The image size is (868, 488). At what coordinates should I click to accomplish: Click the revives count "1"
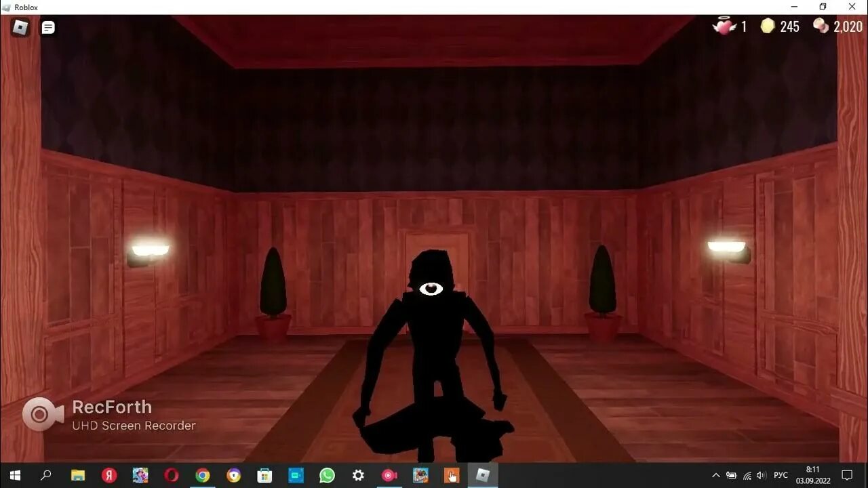pyautogui.click(x=744, y=27)
